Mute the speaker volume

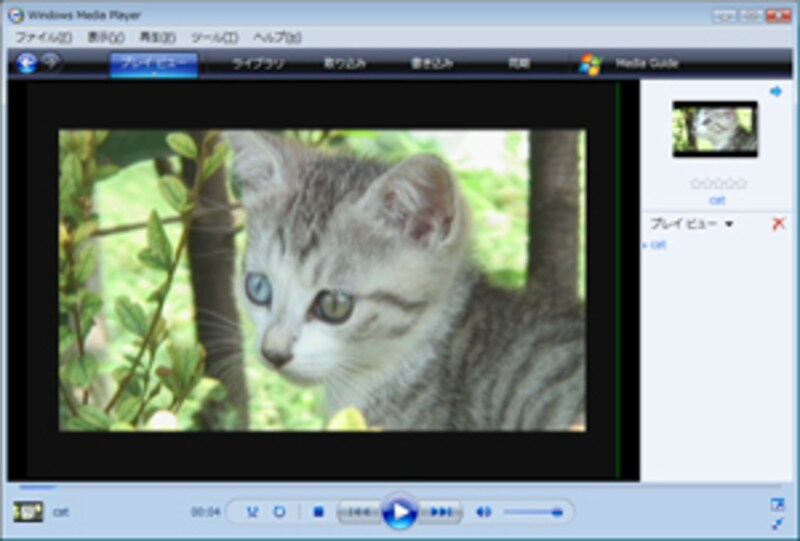click(x=484, y=512)
